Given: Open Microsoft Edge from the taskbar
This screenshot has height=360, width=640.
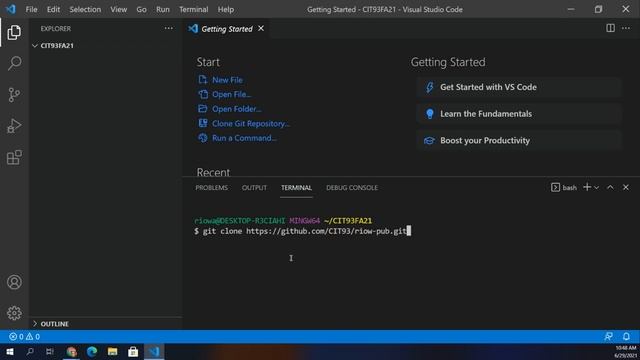Looking at the screenshot, I should pyautogui.click(x=92, y=351).
